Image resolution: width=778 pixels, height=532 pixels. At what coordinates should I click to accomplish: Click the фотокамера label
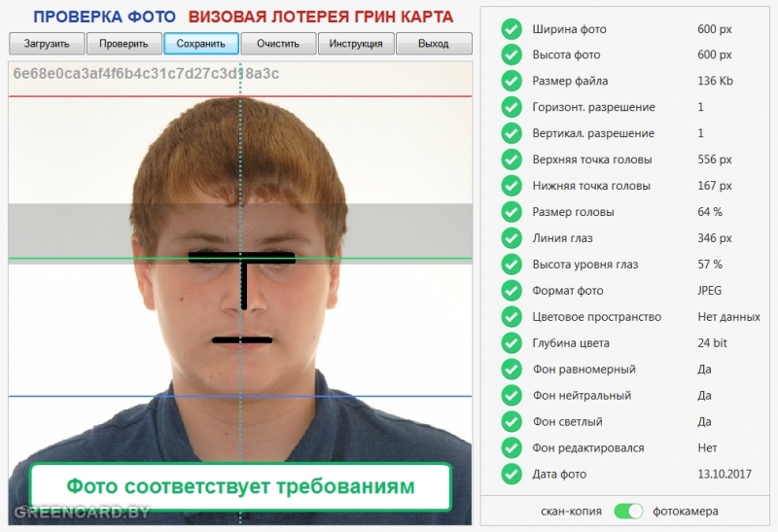pos(686,512)
